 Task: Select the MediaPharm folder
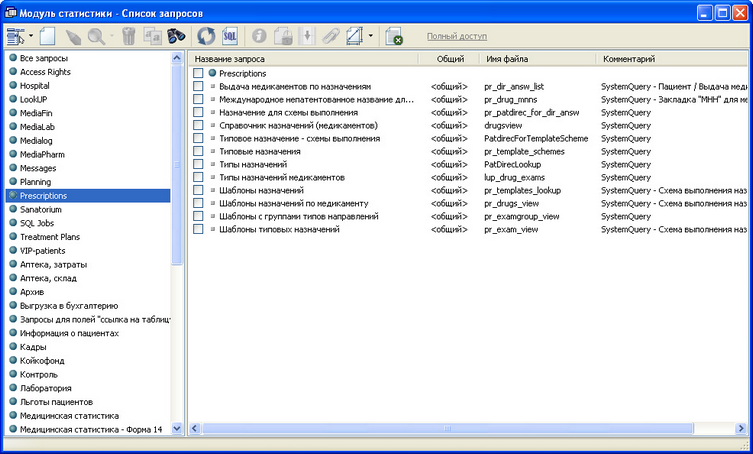42,155
